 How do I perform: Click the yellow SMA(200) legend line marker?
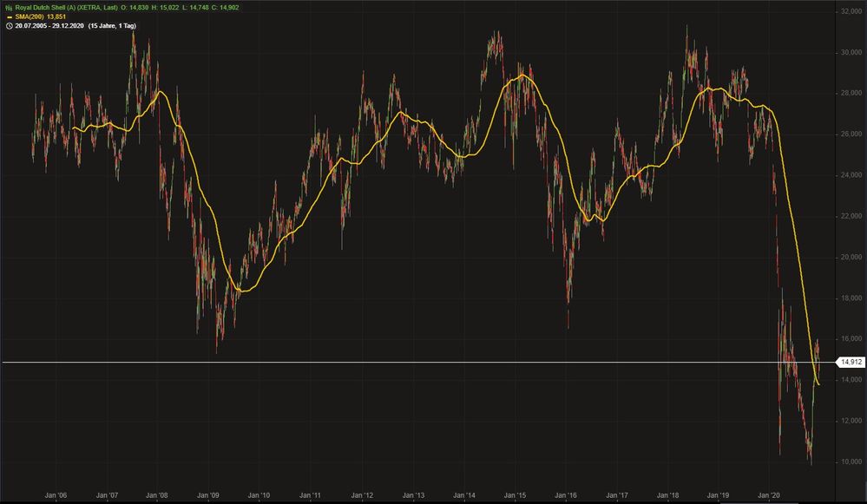(x=10, y=17)
